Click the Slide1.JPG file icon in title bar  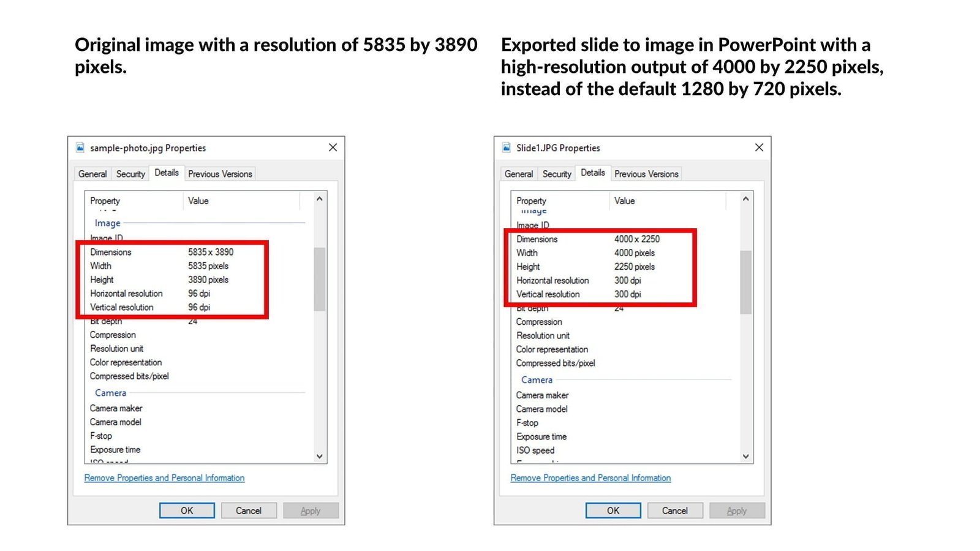tap(507, 148)
